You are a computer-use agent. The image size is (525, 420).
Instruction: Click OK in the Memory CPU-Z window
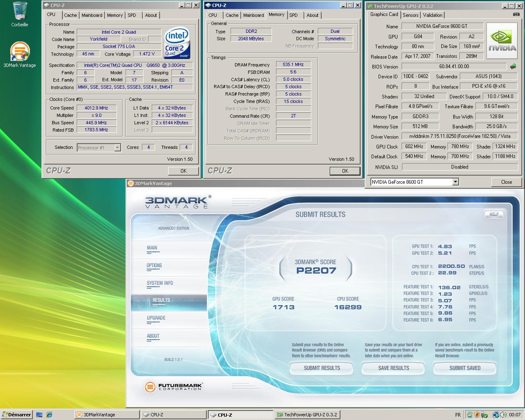[345, 171]
